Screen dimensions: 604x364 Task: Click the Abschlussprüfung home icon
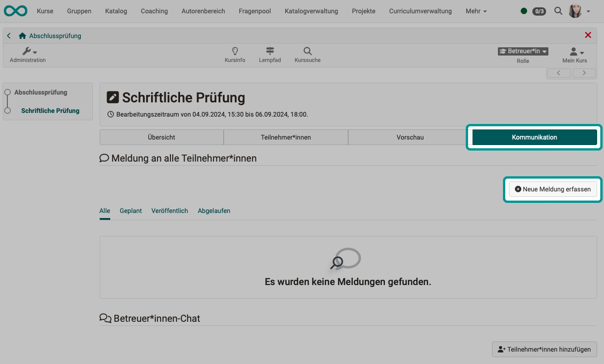pyautogui.click(x=22, y=36)
